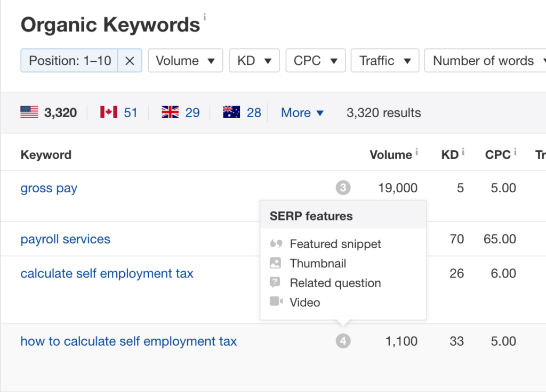Click the SERP features popup title
546x392 pixels.
point(311,216)
